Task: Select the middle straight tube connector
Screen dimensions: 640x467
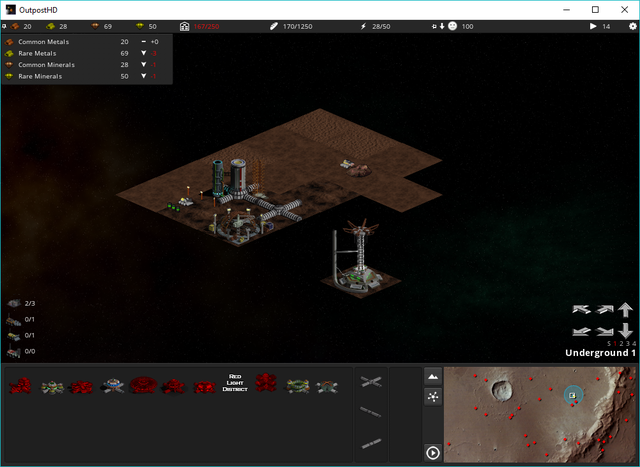Action: [x=371, y=412]
